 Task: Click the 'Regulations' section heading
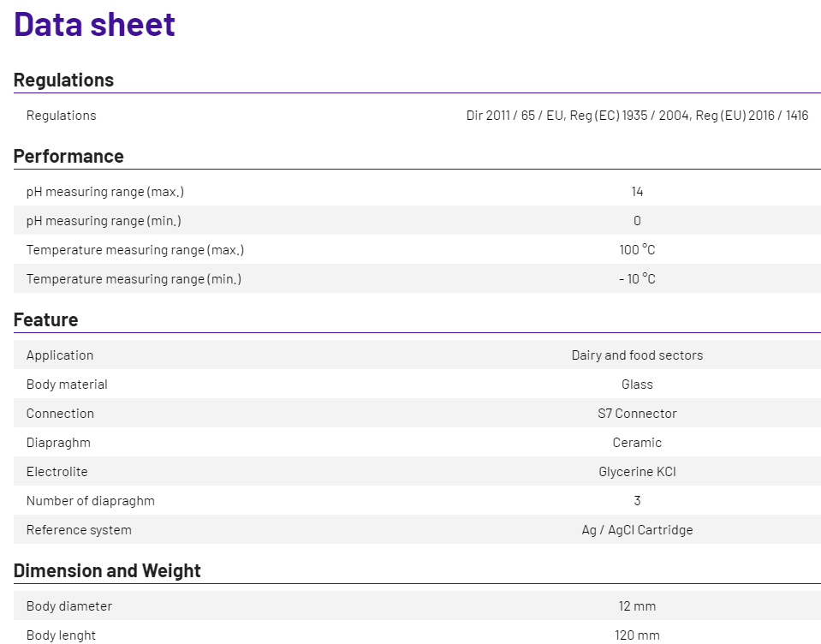coord(63,80)
